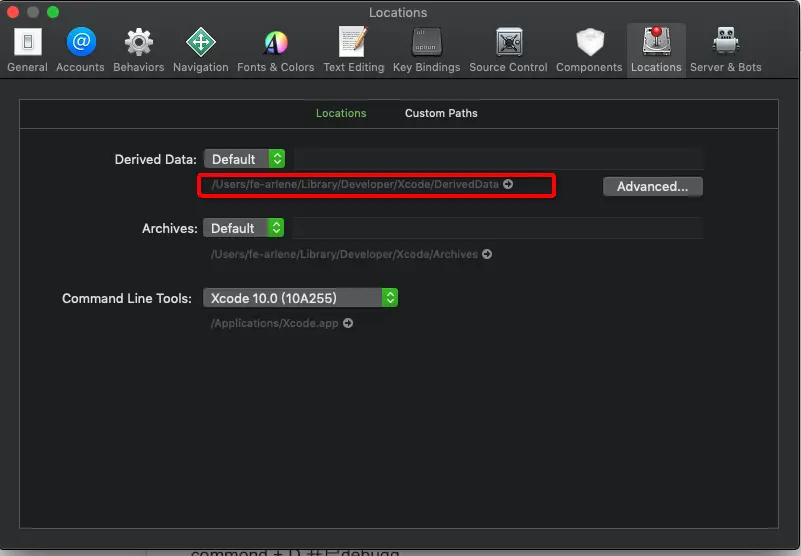Open the Key Bindings pane
Screen dimensions: 801x556
tap(427, 50)
